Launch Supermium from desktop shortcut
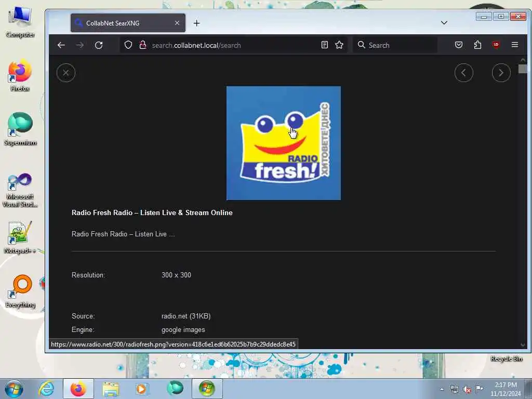532x399 pixels. coord(20,129)
